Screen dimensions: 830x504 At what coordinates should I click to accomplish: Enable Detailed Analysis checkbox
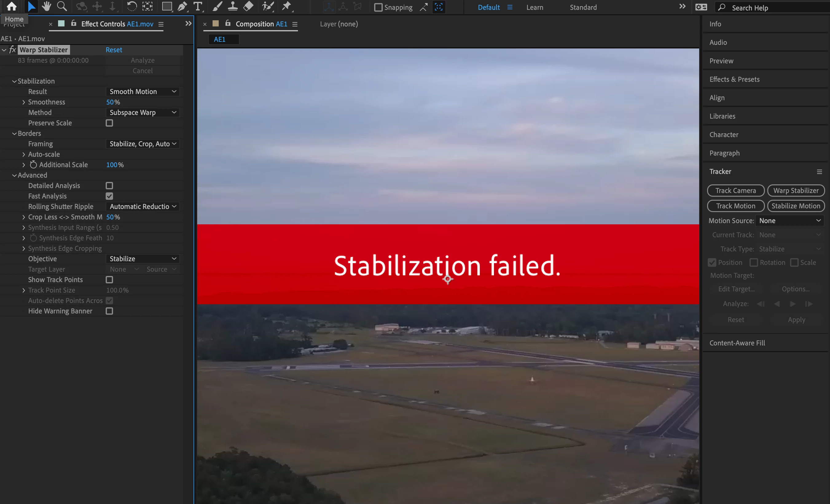point(109,186)
